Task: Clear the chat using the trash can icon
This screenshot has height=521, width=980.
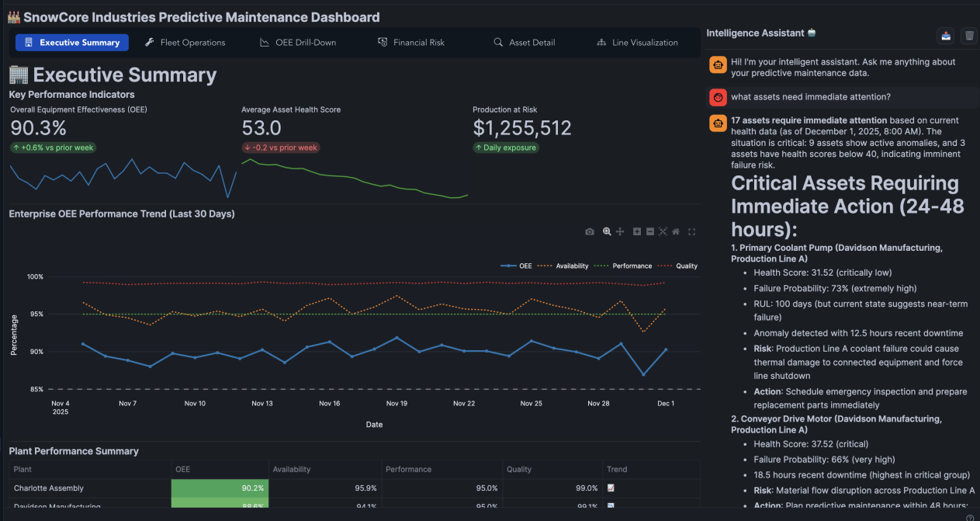Action: point(968,35)
